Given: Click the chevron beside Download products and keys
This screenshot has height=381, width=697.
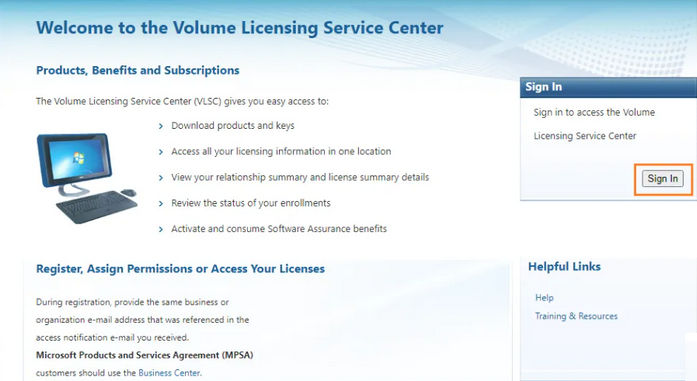Looking at the screenshot, I should pyautogui.click(x=161, y=127).
